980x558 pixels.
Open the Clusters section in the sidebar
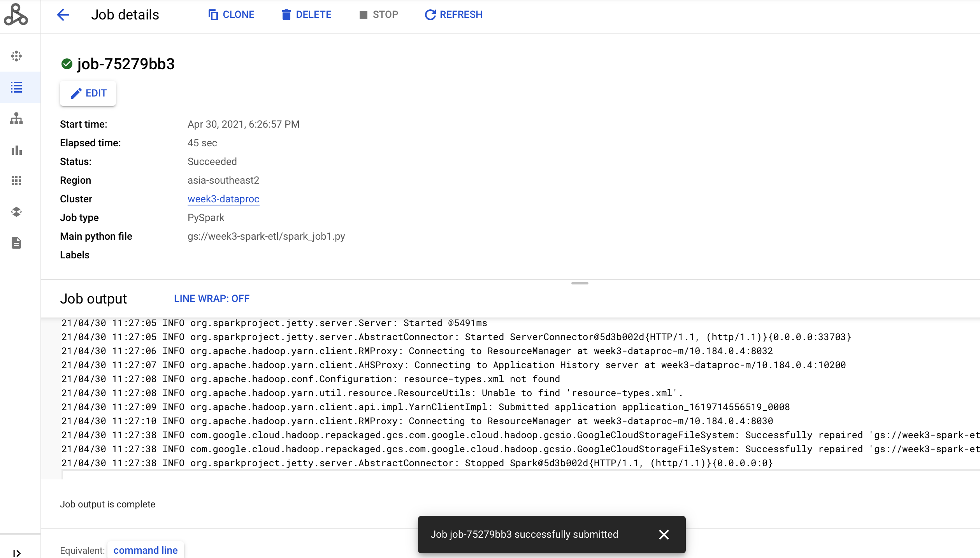[16, 56]
